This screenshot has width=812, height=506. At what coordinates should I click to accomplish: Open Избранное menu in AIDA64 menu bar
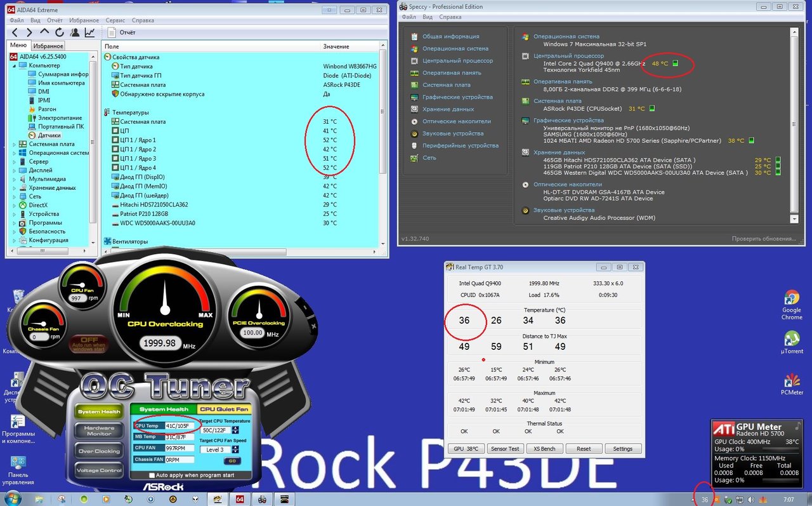[84, 20]
